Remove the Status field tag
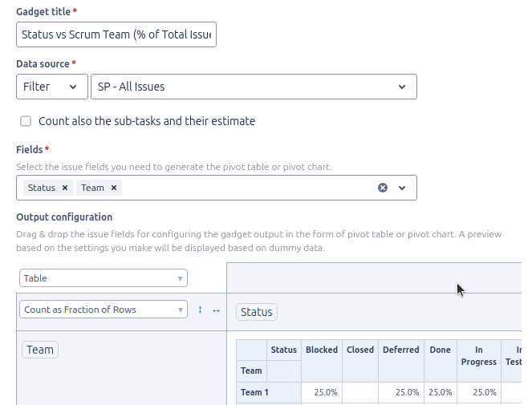This screenshot has height=405, width=532. click(65, 188)
